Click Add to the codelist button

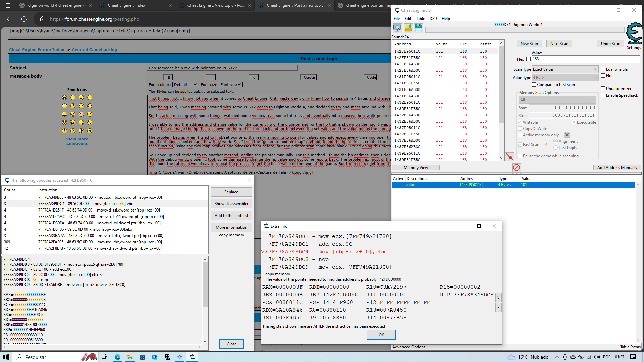(231, 216)
